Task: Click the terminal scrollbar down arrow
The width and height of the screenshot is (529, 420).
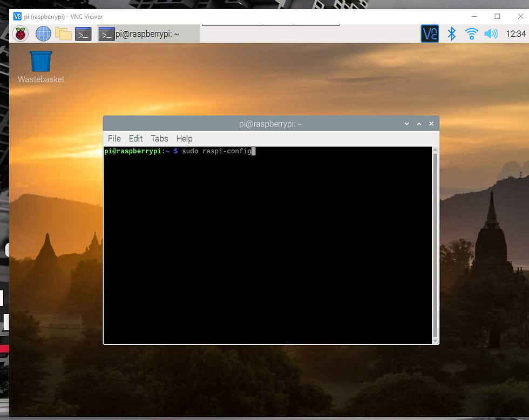Action: [x=435, y=341]
